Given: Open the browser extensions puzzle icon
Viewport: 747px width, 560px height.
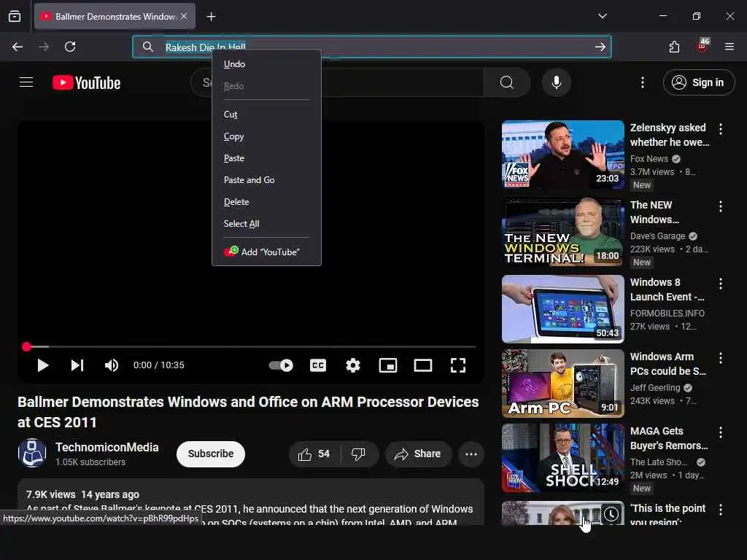Looking at the screenshot, I should (674, 47).
